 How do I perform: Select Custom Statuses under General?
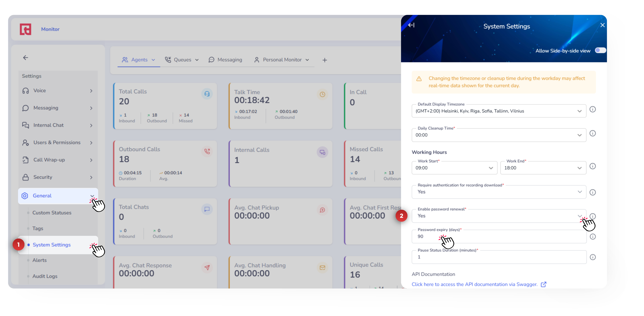tap(52, 213)
